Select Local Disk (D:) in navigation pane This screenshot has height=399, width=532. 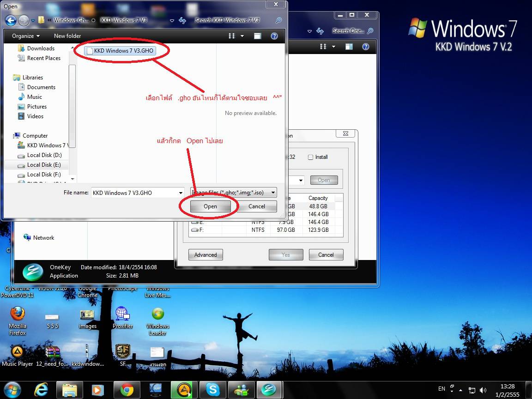(x=44, y=155)
